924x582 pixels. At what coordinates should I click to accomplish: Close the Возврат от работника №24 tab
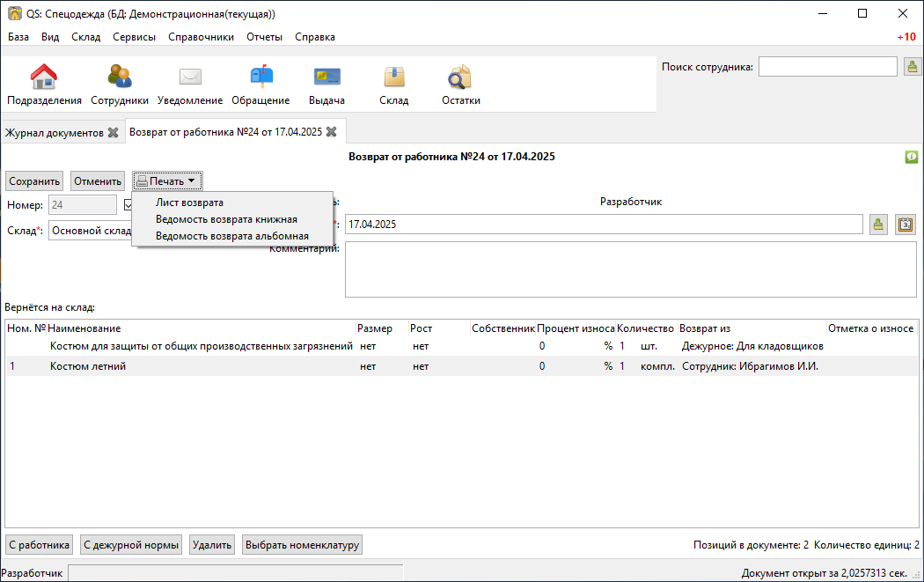(332, 132)
